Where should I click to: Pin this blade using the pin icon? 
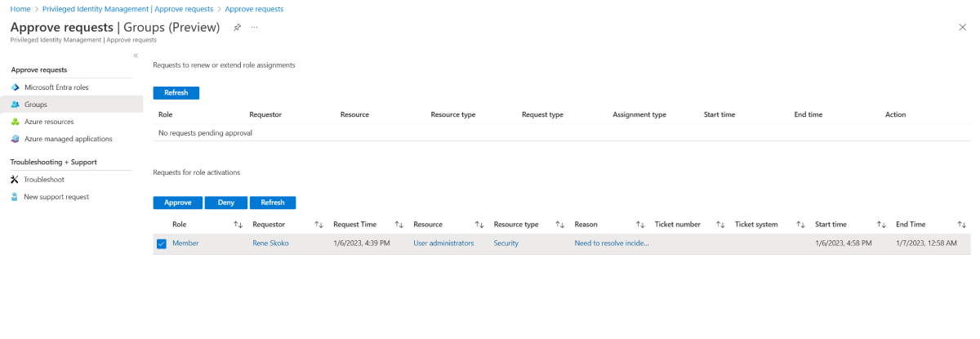tap(237, 27)
